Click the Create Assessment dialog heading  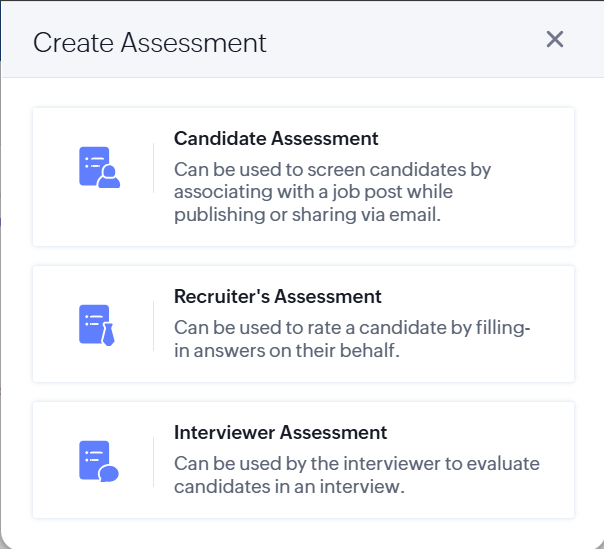click(150, 42)
